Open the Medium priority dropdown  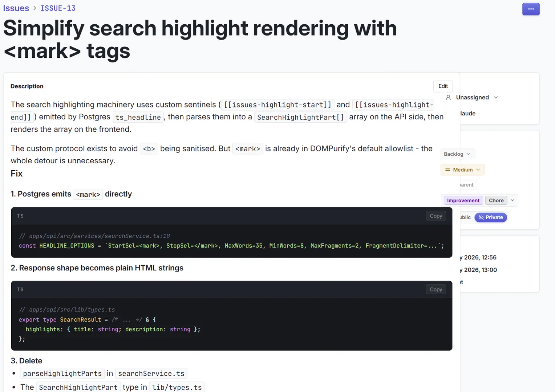[462, 170]
